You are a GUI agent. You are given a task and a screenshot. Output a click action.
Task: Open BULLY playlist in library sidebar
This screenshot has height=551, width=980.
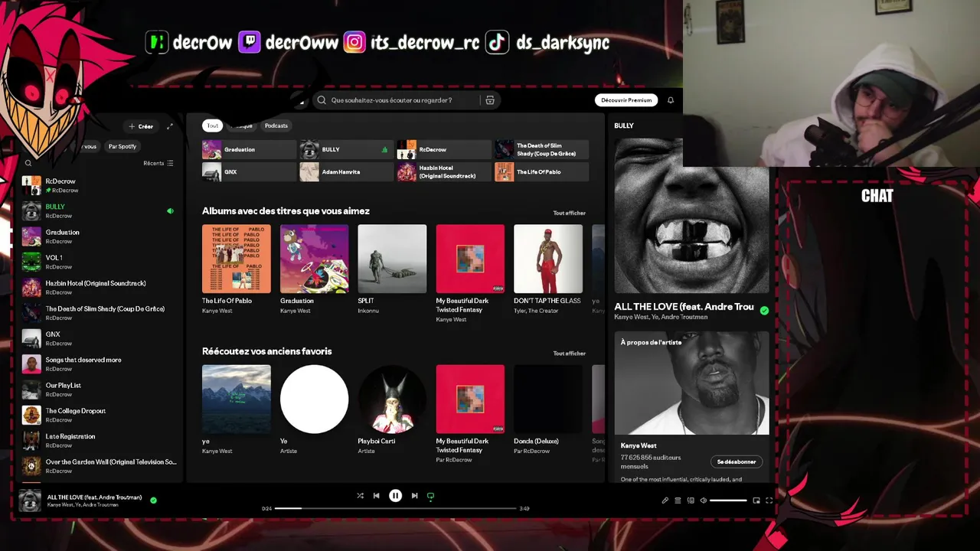100,210
